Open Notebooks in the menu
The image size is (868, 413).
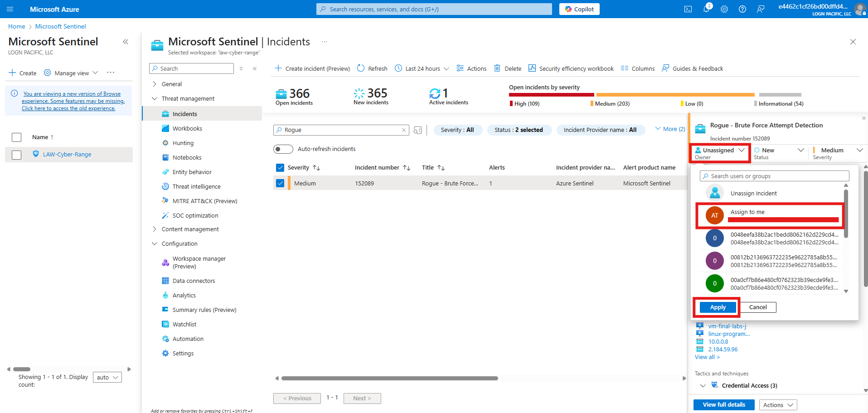187,158
